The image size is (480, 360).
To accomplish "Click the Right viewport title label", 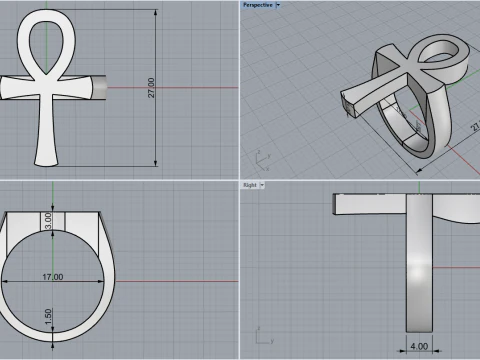I will [x=250, y=185].
